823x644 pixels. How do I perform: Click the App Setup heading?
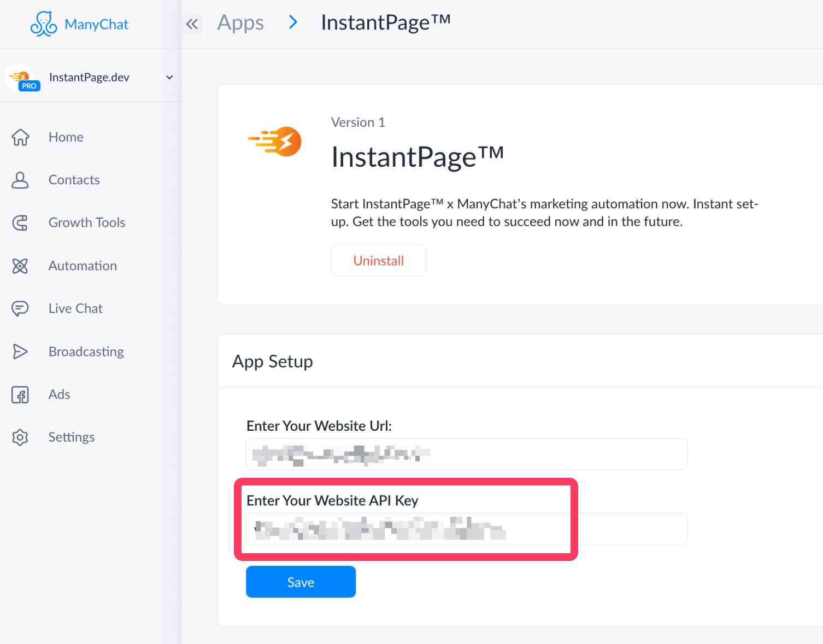tap(273, 362)
